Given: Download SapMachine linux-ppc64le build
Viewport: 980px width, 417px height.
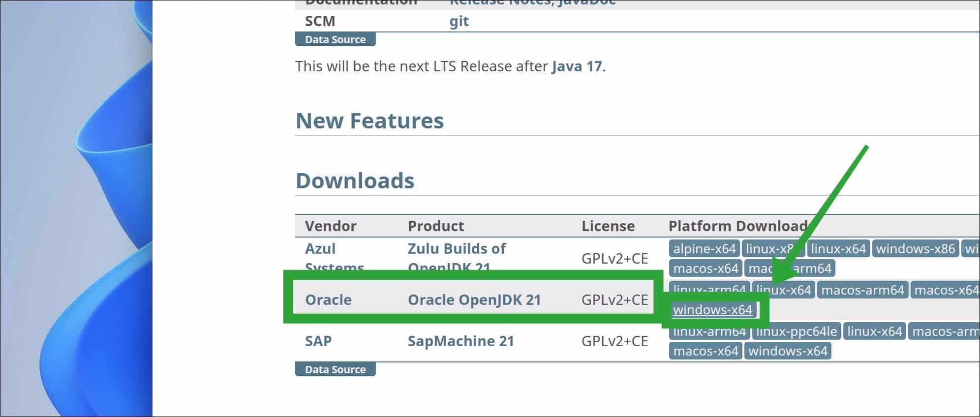Looking at the screenshot, I should tap(796, 331).
